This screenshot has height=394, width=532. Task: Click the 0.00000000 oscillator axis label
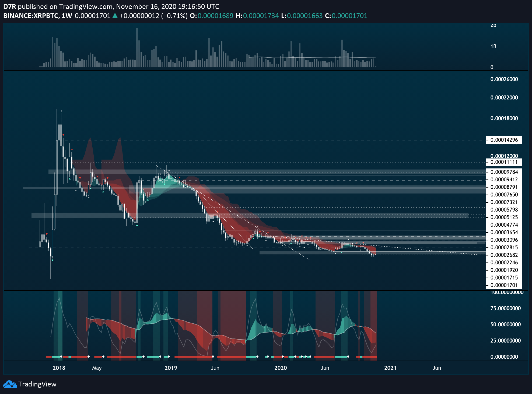click(x=504, y=357)
